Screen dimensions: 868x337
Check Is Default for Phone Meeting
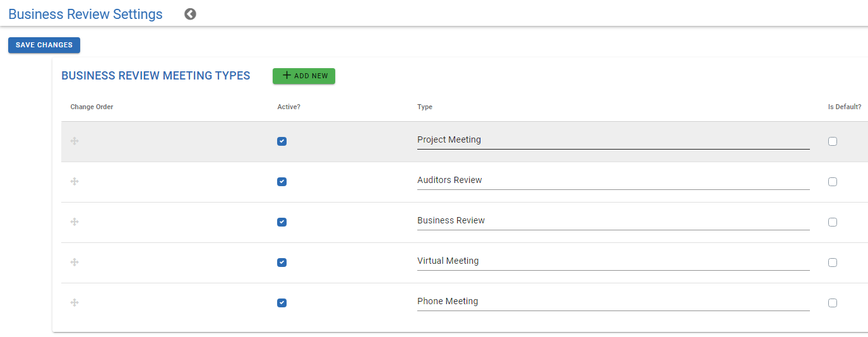point(832,303)
